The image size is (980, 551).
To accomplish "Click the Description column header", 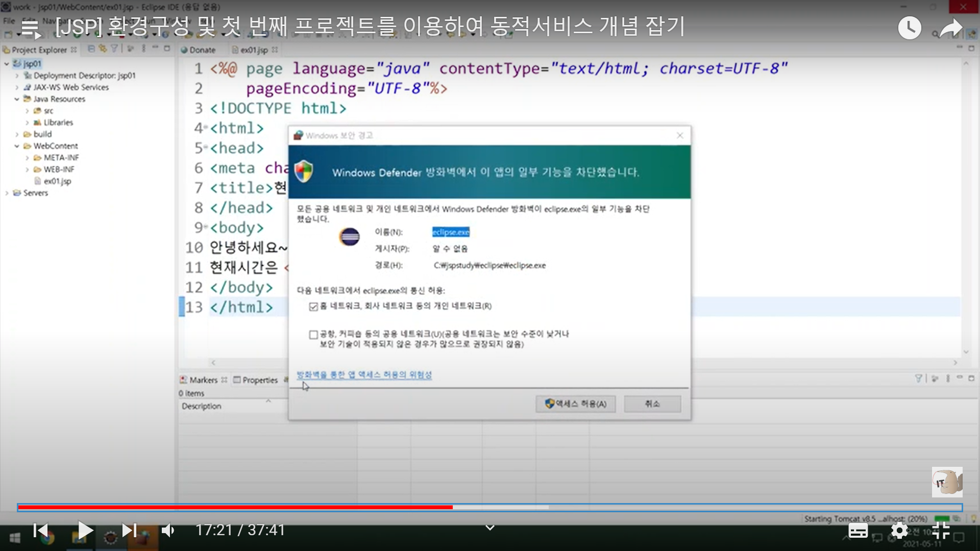I will (x=202, y=406).
